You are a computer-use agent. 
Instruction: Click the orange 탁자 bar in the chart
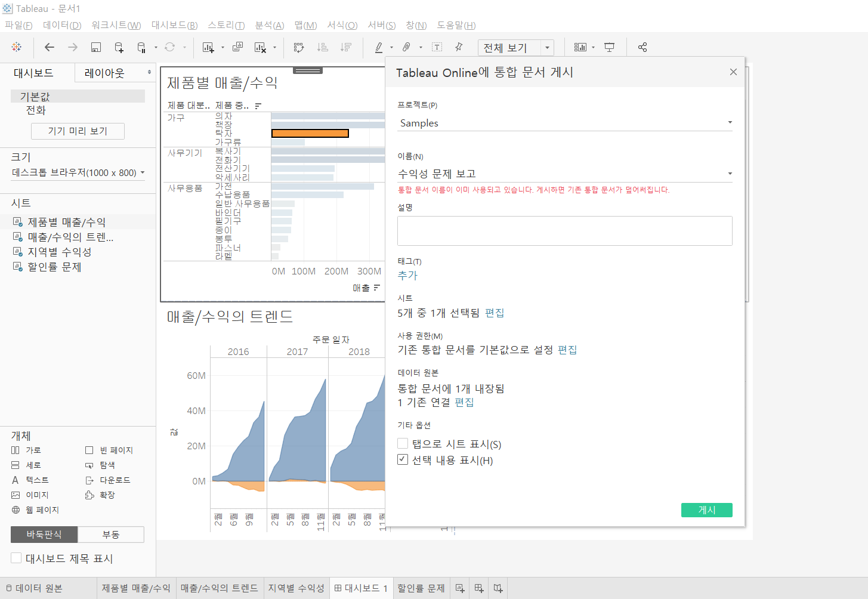310,134
